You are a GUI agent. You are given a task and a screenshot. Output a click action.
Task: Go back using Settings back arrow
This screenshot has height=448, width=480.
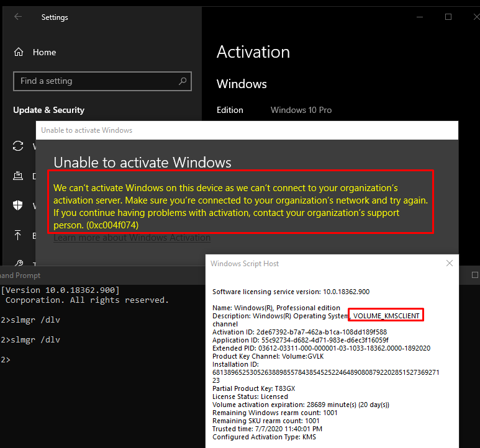tap(18, 17)
